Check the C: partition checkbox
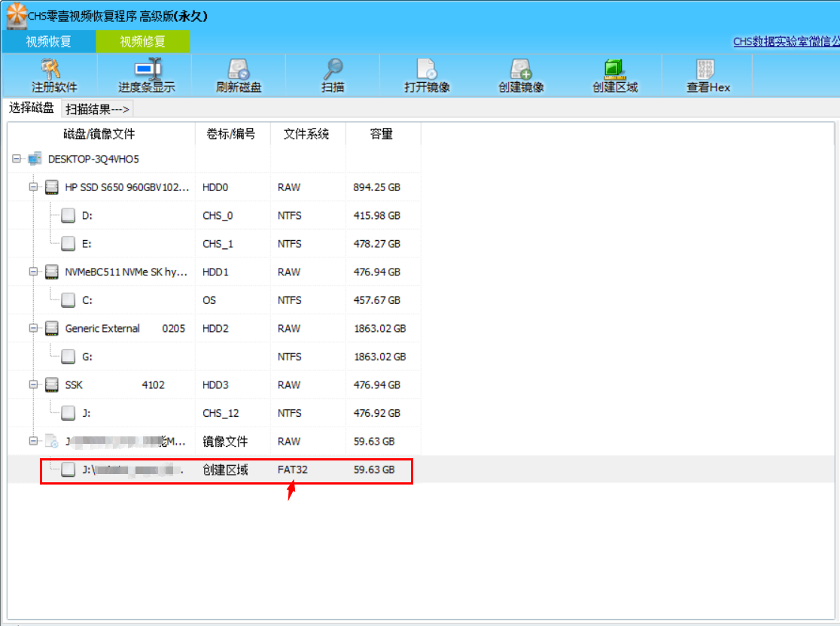The width and height of the screenshot is (840, 626). tap(68, 300)
